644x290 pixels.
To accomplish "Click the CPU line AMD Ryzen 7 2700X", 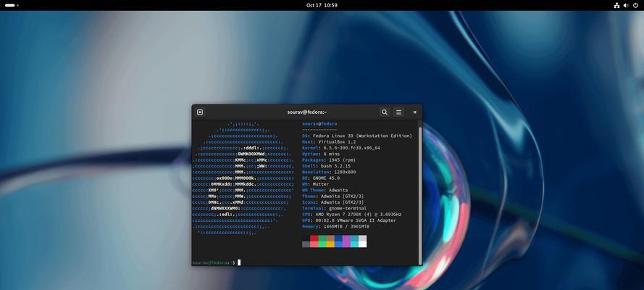I will point(351,215).
